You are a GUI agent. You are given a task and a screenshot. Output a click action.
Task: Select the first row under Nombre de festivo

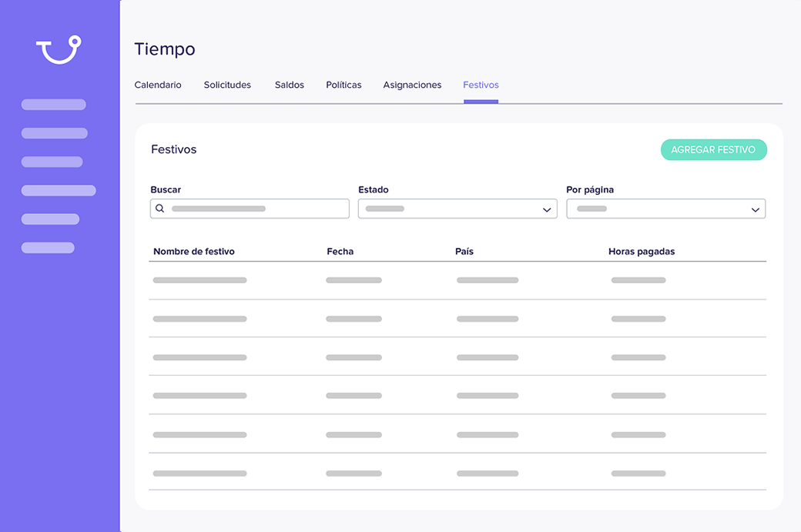click(x=199, y=279)
